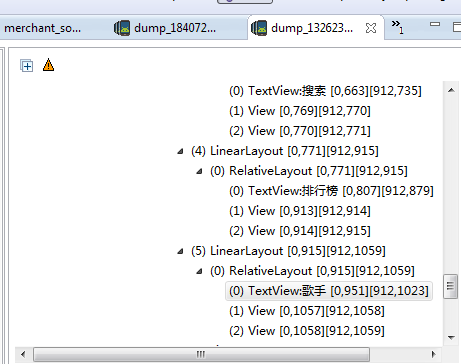Click horizontal scrollbar right arrow
The height and width of the screenshot is (364, 461).
coord(433,354)
